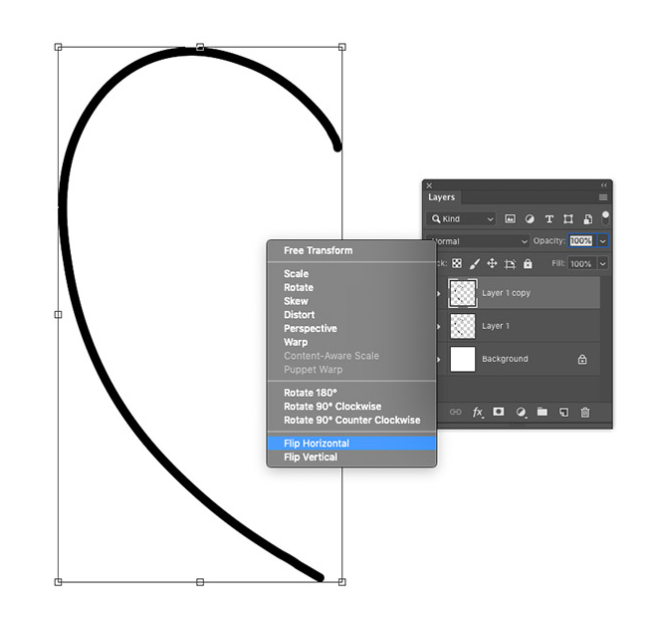Close the Layers panel with X

[429, 185]
